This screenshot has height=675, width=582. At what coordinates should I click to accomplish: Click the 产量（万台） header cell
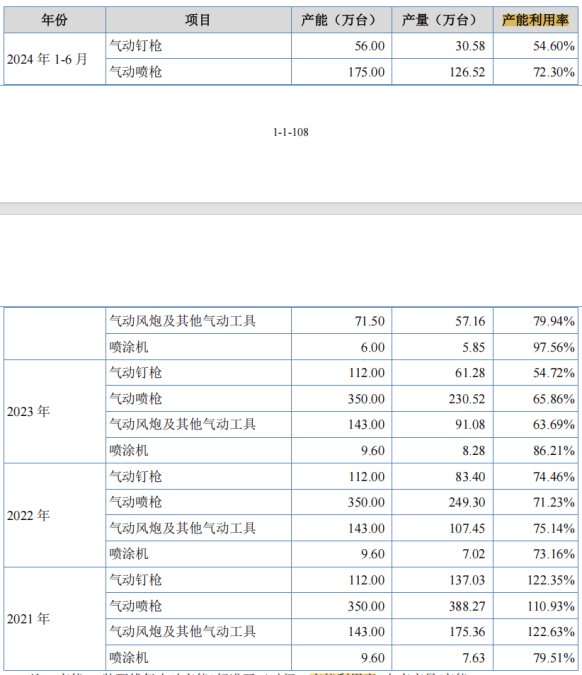442,20
